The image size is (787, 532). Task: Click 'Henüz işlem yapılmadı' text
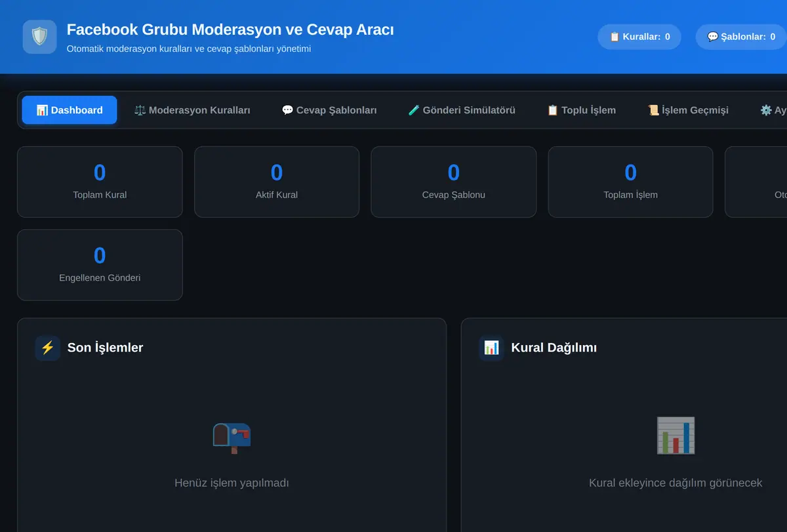click(x=232, y=483)
